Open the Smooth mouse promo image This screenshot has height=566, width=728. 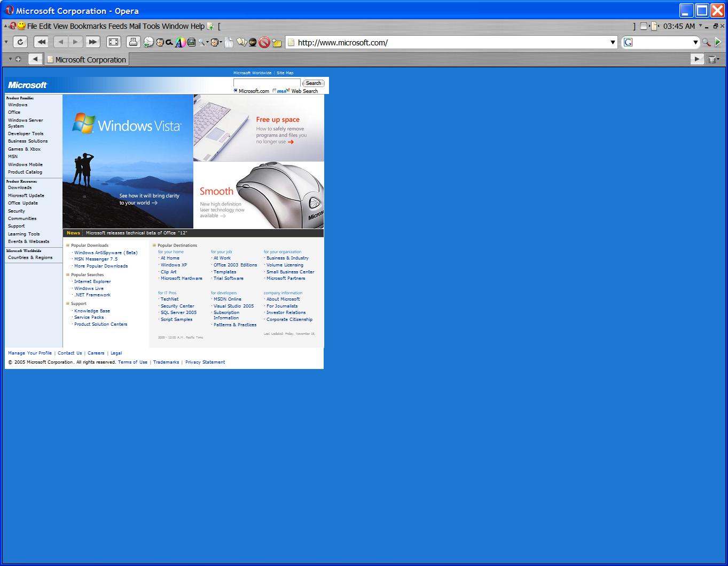tap(259, 195)
